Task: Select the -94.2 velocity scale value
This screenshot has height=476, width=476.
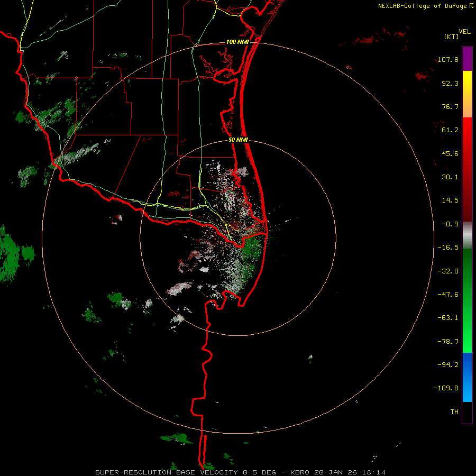Action: [x=448, y=365]
